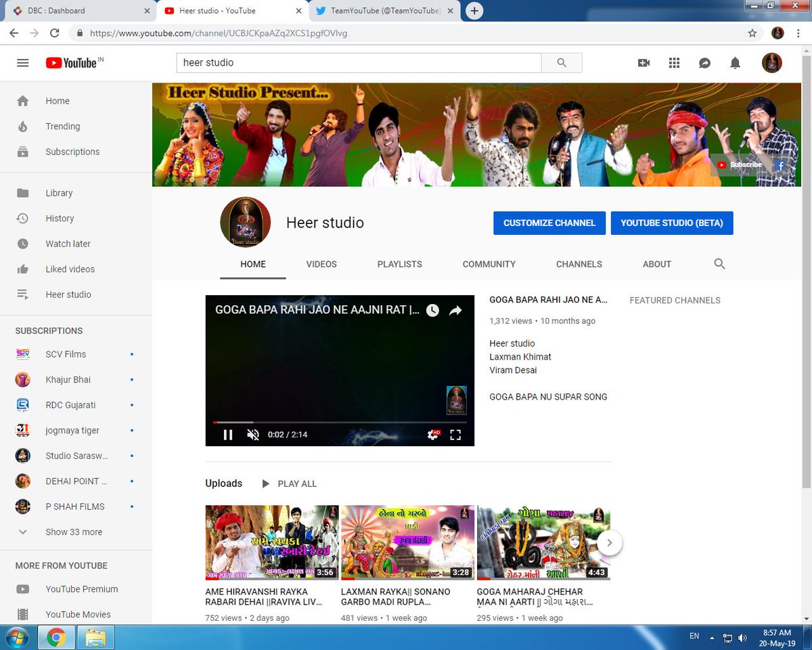Click the share arrow on video player
812x650 pixels.
pos(455,310)
